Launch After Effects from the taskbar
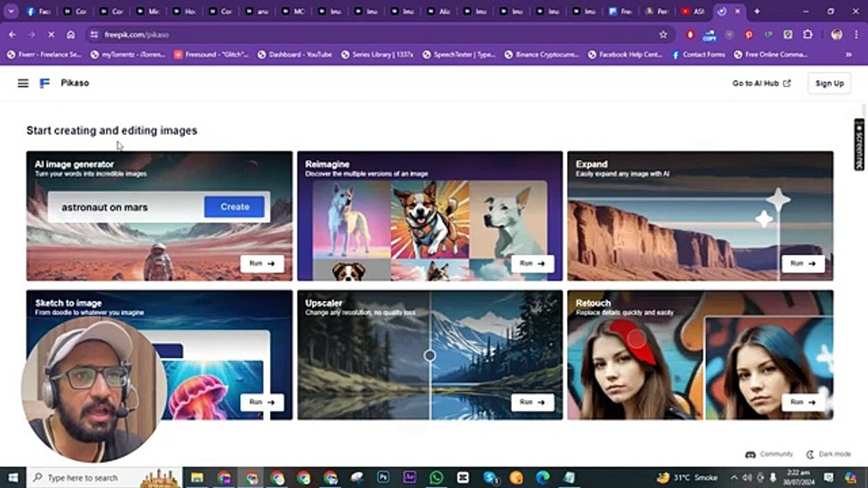This screenshot has height=488, width=868. 410,478
